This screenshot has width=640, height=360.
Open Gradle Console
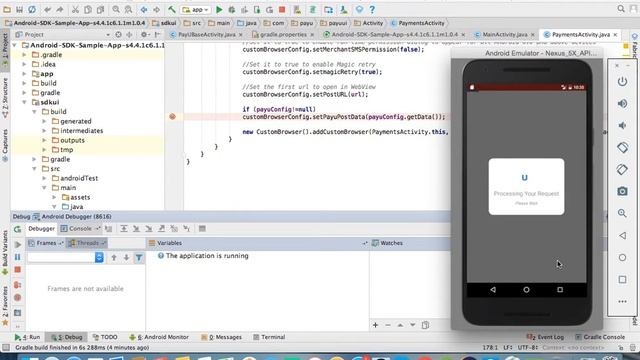[600, 337]
